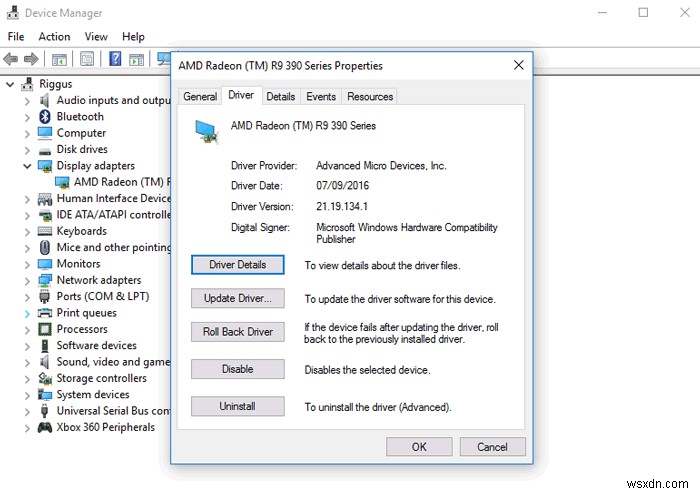Click the Audio inputs speaker icon
The width and height of the screenshot is (700, 494).
[45, 100]
